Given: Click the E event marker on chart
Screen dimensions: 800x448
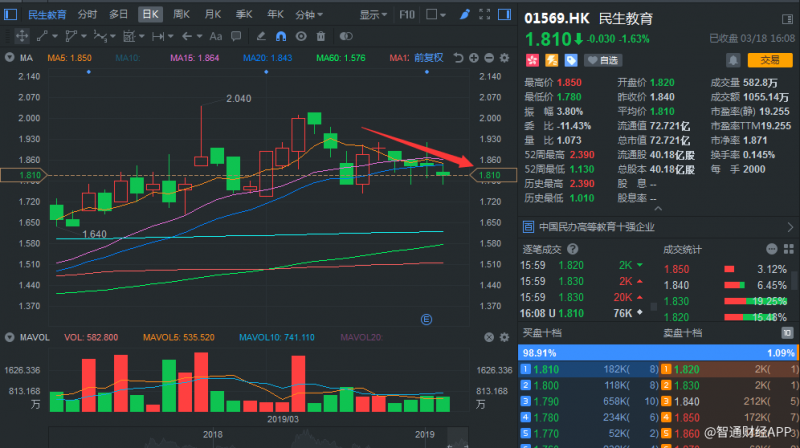Looking at the screenshot, I should coord(427,319).
